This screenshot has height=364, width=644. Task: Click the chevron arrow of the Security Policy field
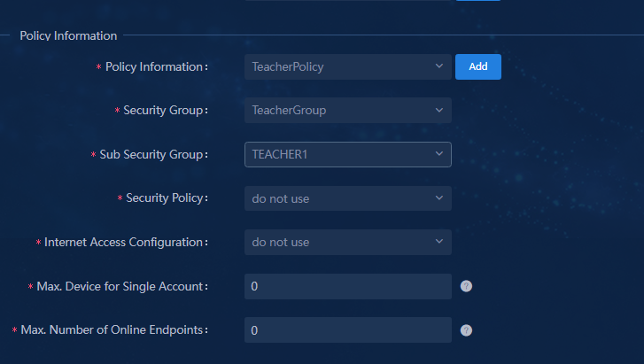pyautogui.click(x=439, y=197)
